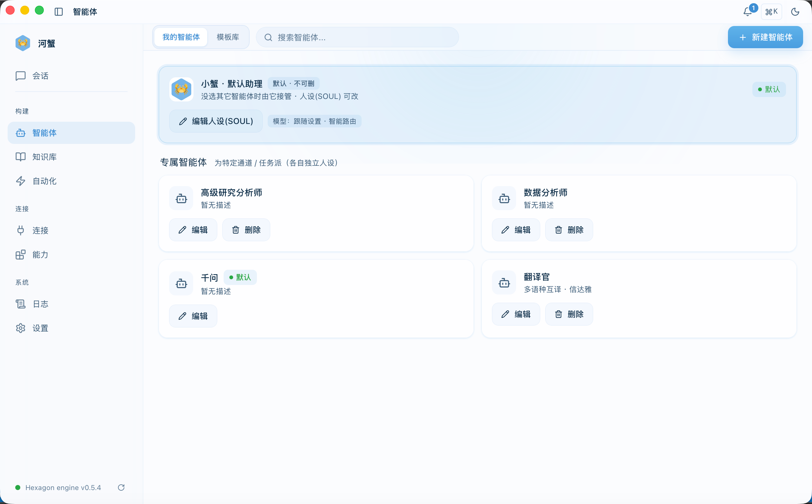Screen dimensions: 812x504
Task: Click the 默认 · 不可删 badge
Action: pyautogui.click(x=293, y=84)
